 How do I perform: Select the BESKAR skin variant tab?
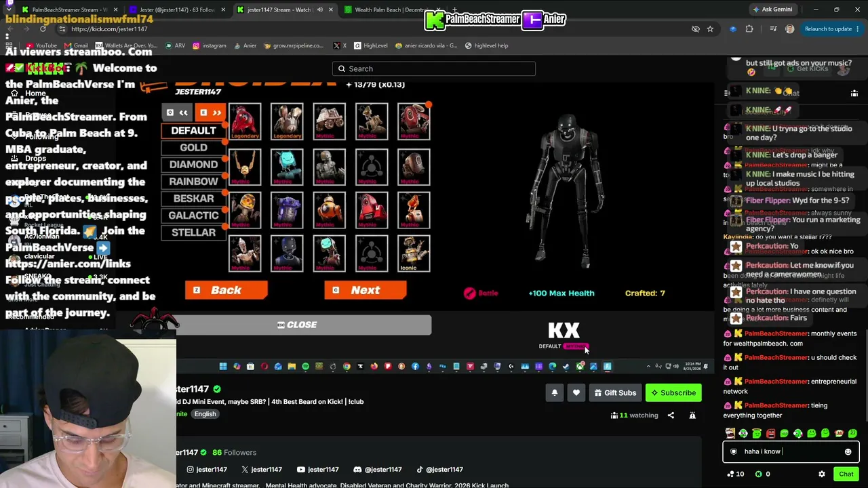pyautogui.click(x=193, y=199)
